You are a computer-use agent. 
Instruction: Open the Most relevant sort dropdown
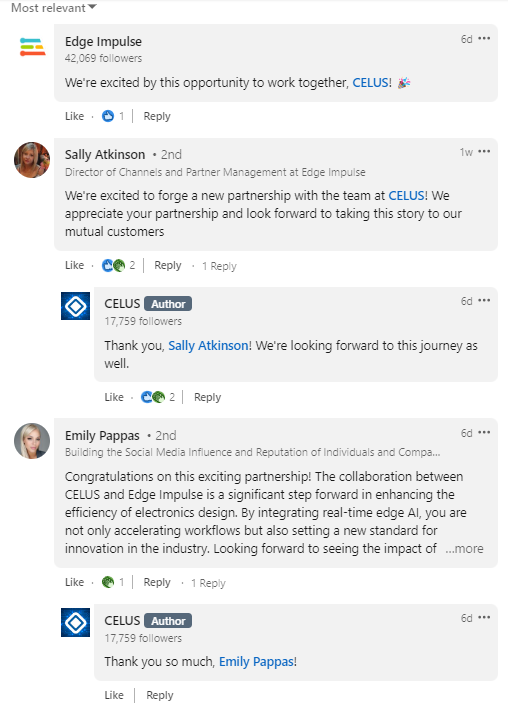click(54, 8)
